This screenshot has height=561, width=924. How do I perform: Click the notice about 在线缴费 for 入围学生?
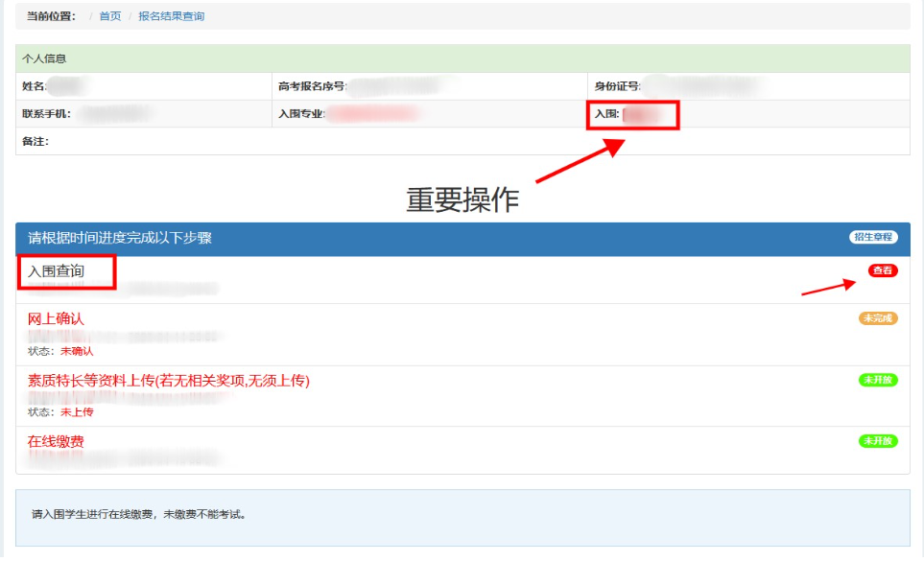139,515
